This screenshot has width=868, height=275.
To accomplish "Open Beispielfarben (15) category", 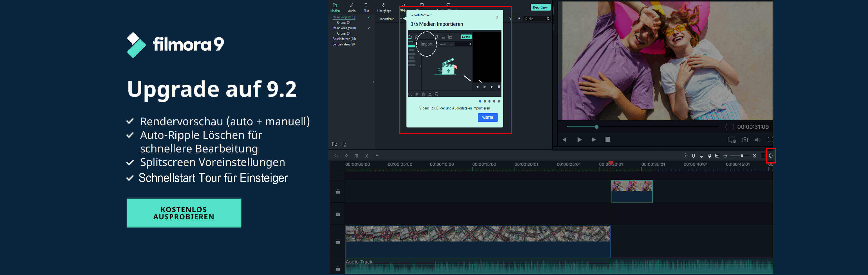I will pyautogui.click(x=344, y=39).
